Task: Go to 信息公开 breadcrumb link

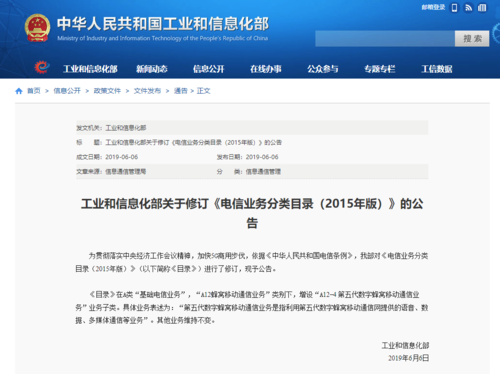Action: click(67, 91)
